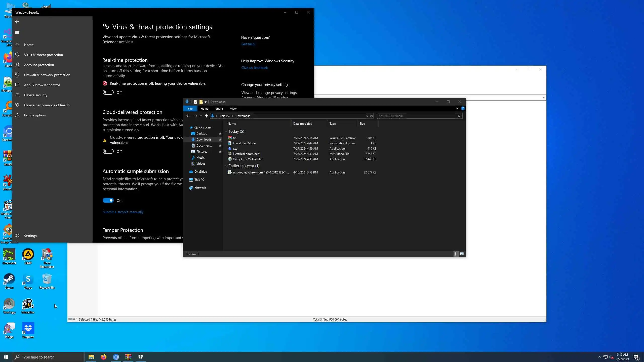Go up one folder level
Image resolution: width=644 pixels, height=362 pixels.
tap(206, 116)
